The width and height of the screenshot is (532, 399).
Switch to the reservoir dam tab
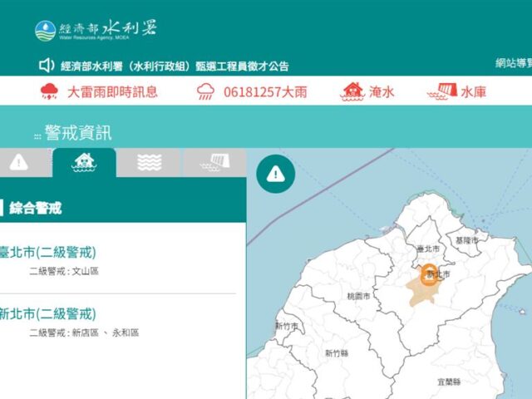click(x=214, y=163)
